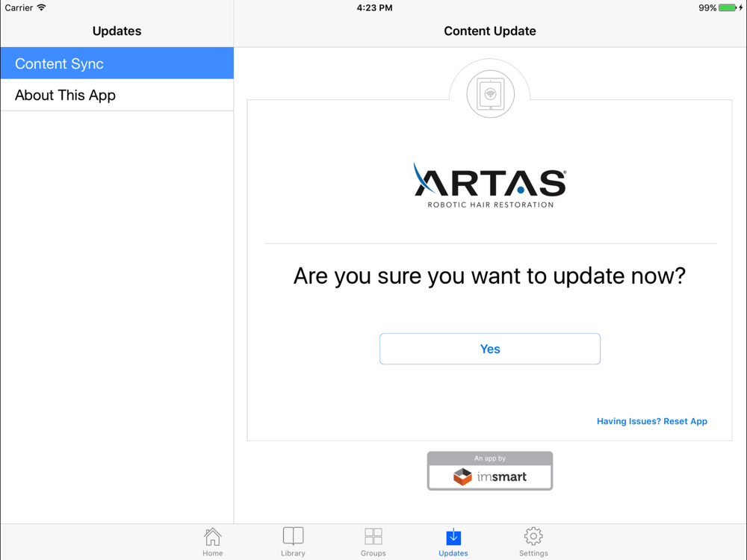The width and height of the screenshot is (747, 560).
Task: Tap the tablet sync icon above the logo
Action: [x=490, y=94]
